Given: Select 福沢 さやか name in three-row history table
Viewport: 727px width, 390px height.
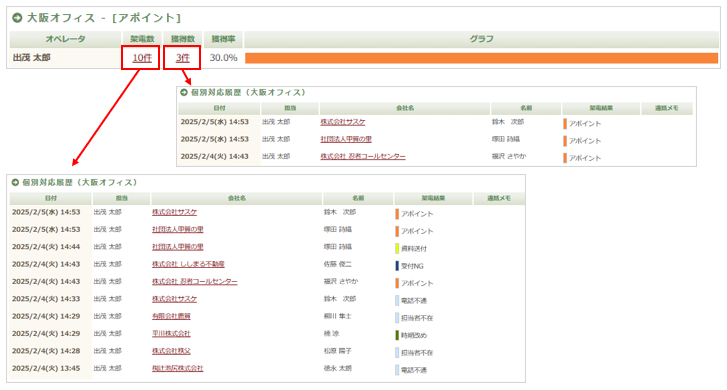Looking at the screenshot, I should [509, 156].
